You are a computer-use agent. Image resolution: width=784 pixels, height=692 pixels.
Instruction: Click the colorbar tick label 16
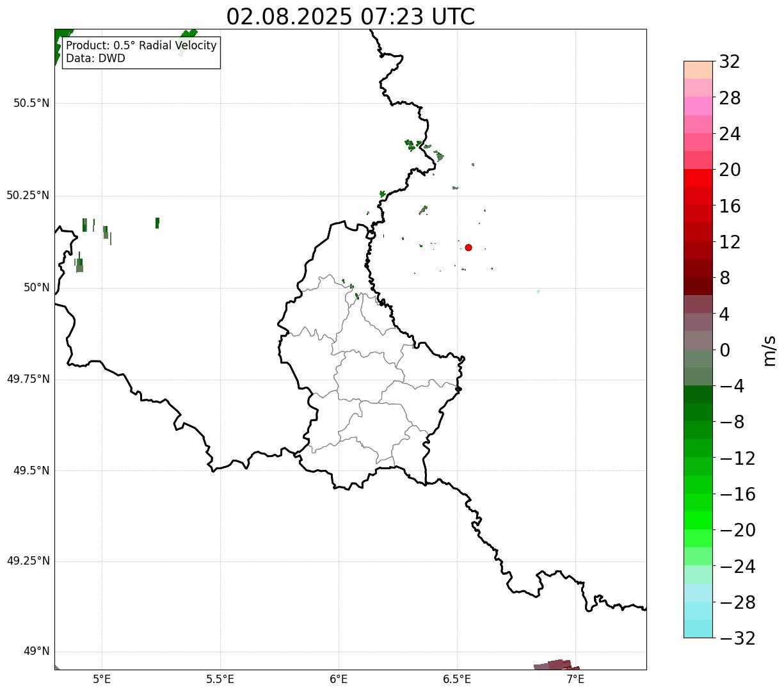730,206
